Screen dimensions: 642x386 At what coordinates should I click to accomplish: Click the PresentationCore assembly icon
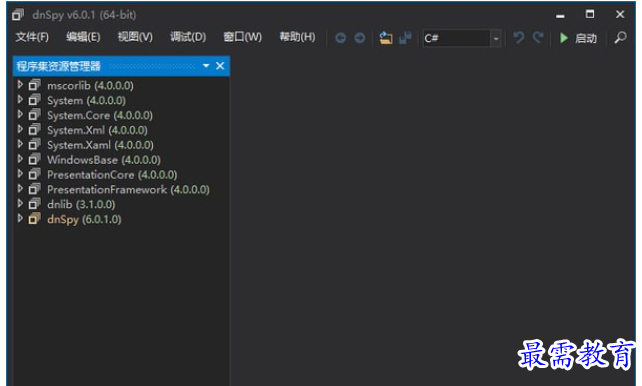click(34, 174)
